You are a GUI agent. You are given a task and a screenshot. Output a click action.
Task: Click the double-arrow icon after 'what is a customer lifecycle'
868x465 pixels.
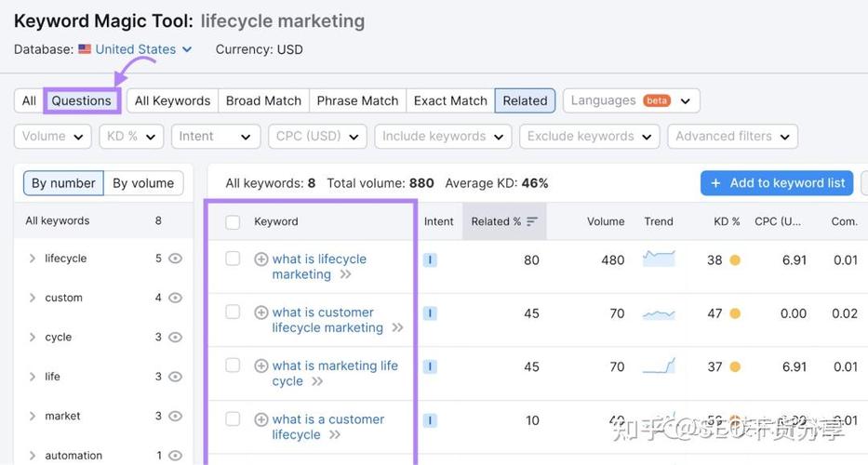coord(335,434)
